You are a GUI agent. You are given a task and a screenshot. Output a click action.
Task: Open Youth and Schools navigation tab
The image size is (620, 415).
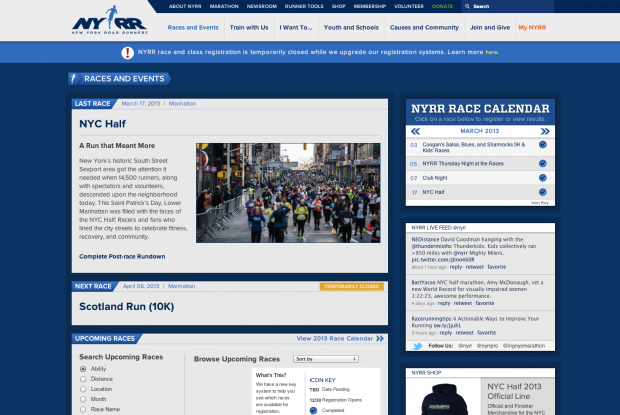tap(351, 28)
